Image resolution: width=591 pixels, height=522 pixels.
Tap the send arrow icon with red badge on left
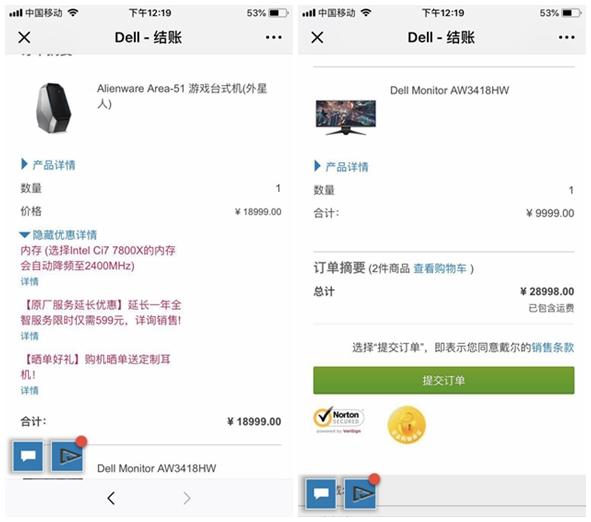coord(67,456)
